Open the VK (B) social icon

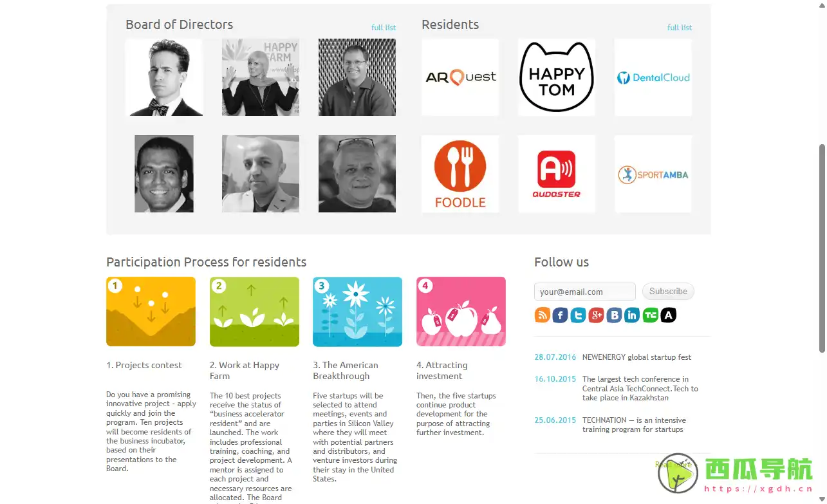[x=614, y=315]
